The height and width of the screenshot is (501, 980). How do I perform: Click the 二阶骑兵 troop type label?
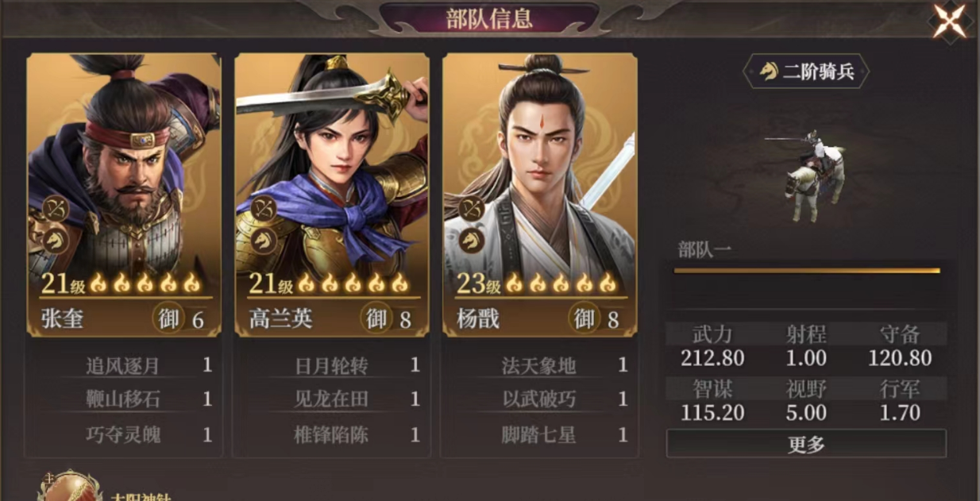(x=806, y=71)
